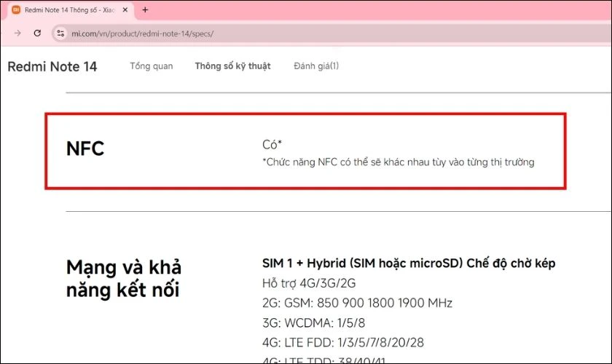Click the Có* NFC value
This screenshot has height=364, width=612.
[272, 145]
